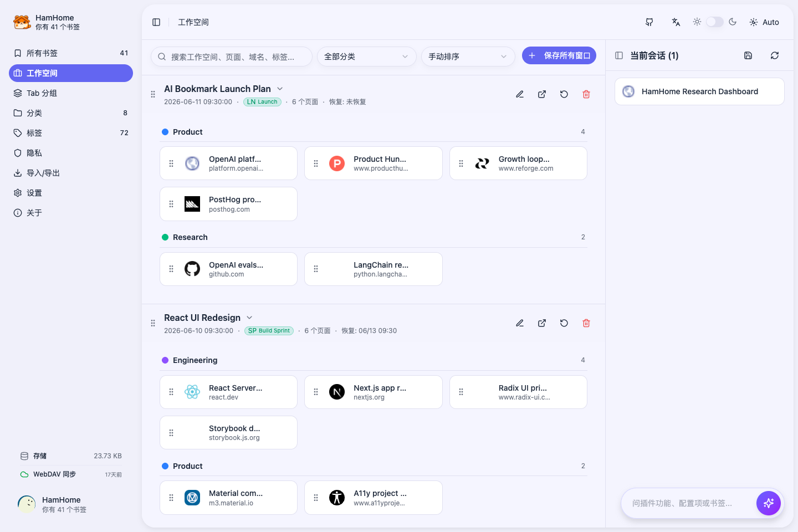Grab the PostHog card drag handle
Viewport: 798px width, 532px height.
(x=171, y=204)
